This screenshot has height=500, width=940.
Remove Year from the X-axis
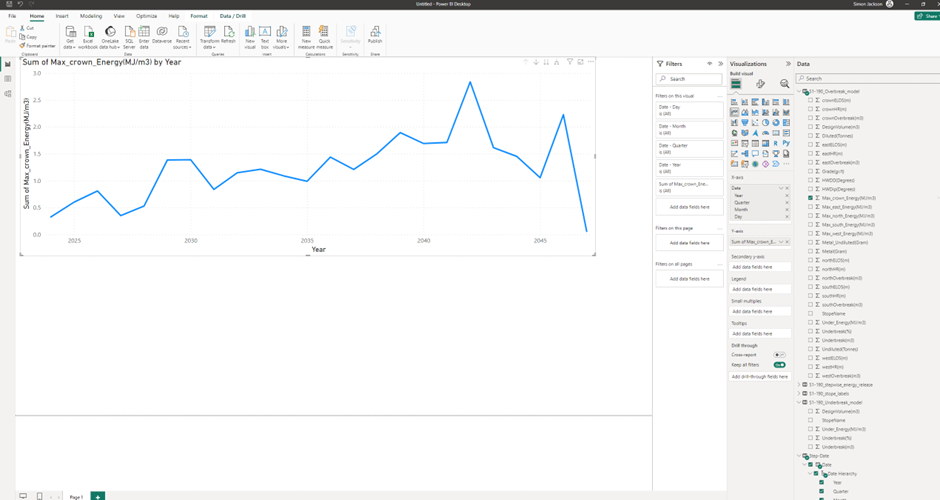pyautogui.click(x=787, y=195)
